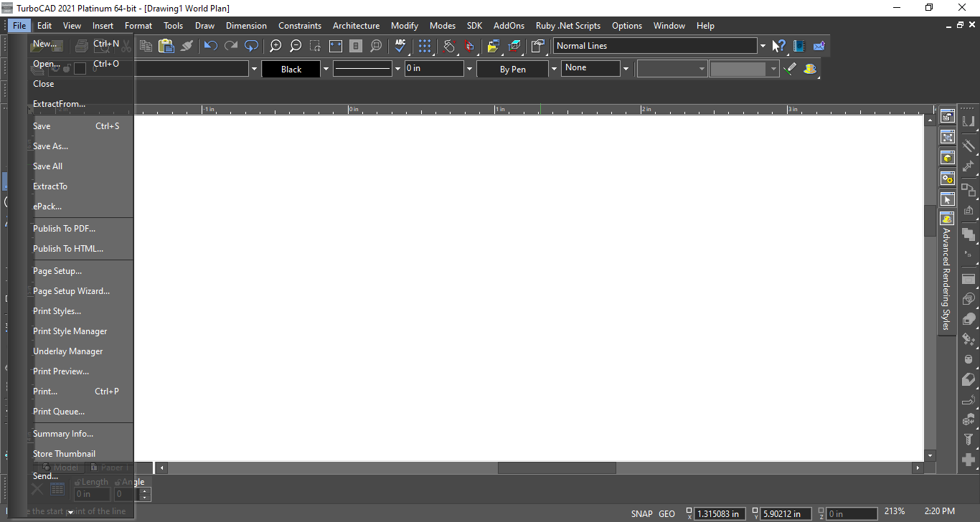Open the None brush dropdown arrow
This screenshot has height=522, width=980.
(626, 69)
